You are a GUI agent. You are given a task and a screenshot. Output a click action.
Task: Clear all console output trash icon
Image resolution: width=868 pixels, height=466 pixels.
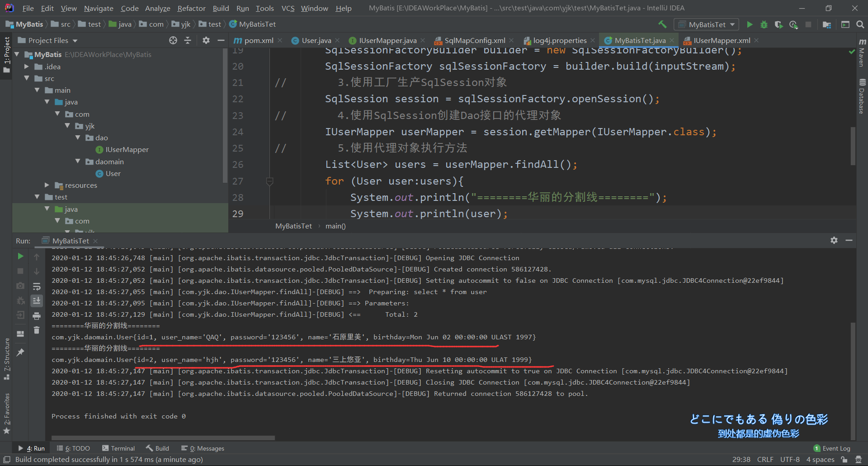tap(37, 330)
